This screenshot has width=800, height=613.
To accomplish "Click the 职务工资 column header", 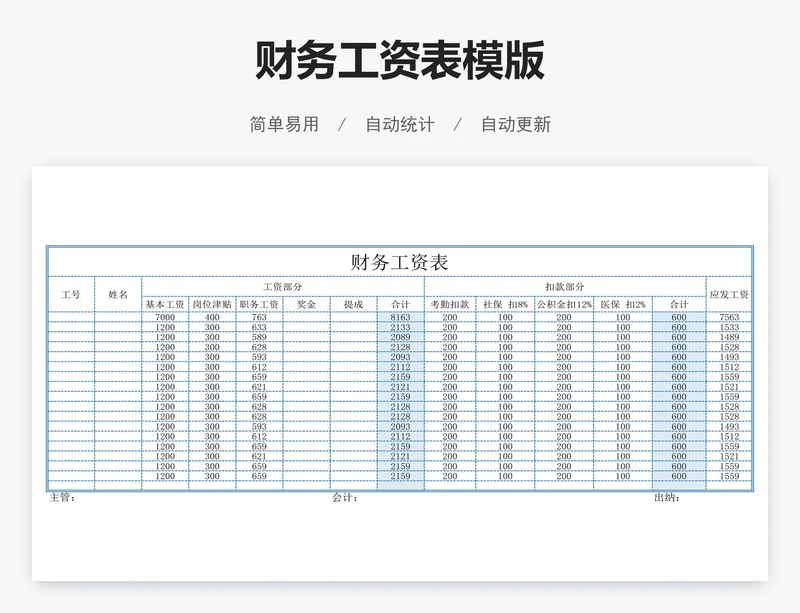I will (x=259, y=304).
